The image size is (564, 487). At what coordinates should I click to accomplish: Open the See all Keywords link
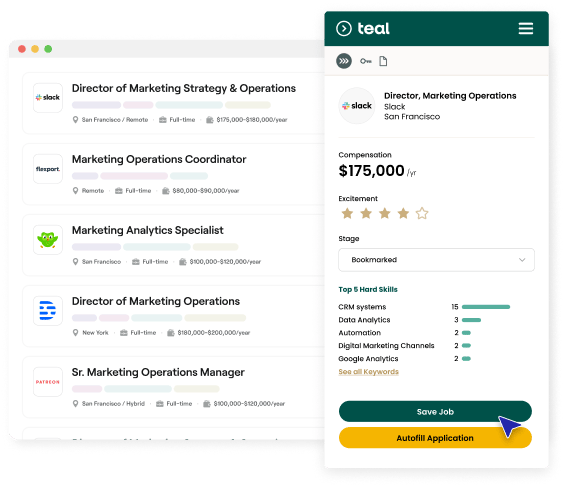pos(368,372)
